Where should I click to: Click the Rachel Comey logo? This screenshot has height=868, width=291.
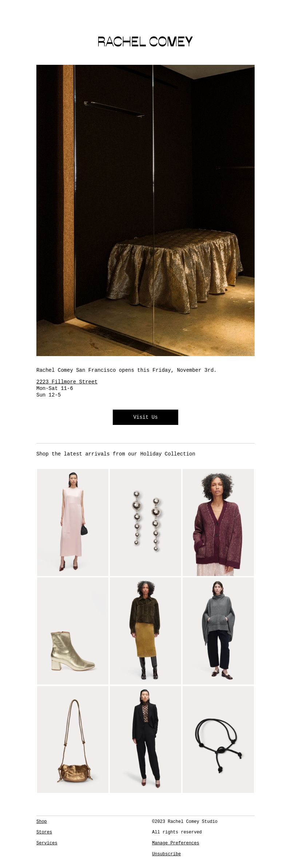tap(145, 42)
